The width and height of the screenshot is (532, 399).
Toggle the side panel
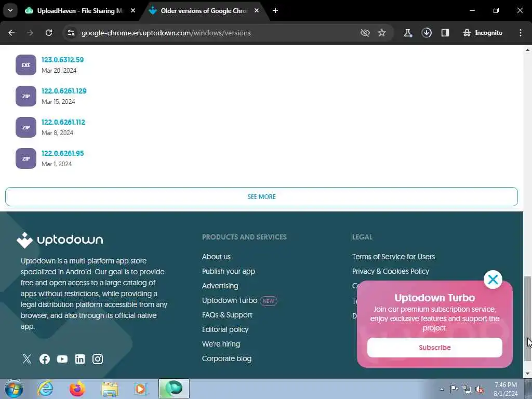[x=445, y=33]
